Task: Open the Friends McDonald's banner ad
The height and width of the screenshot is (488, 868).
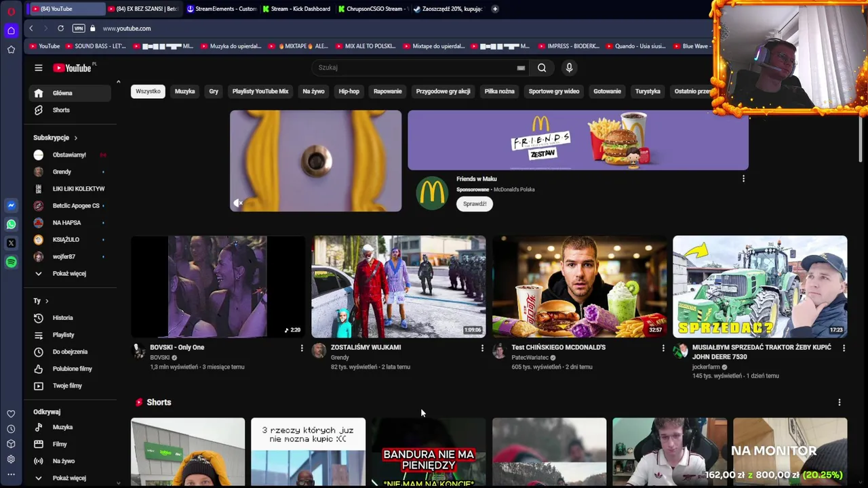Action: [578, 140]
